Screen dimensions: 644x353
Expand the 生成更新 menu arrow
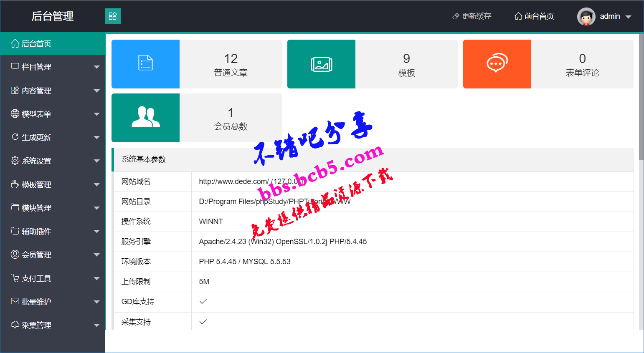96,138
